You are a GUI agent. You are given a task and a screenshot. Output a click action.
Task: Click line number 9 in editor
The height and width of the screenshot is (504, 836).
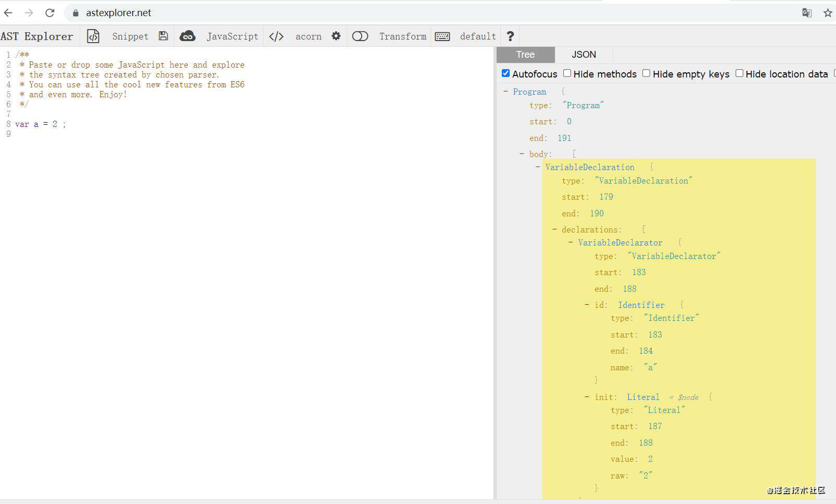click(8, 134)
